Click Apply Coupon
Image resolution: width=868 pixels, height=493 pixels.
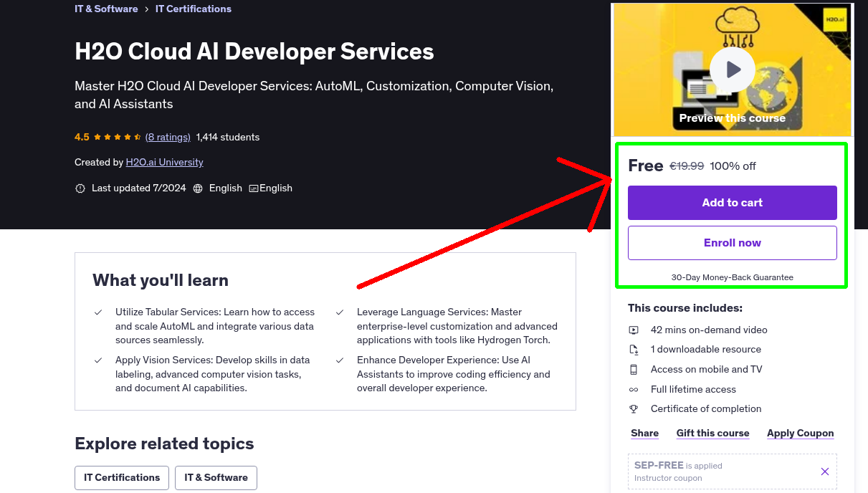(800, 433)
